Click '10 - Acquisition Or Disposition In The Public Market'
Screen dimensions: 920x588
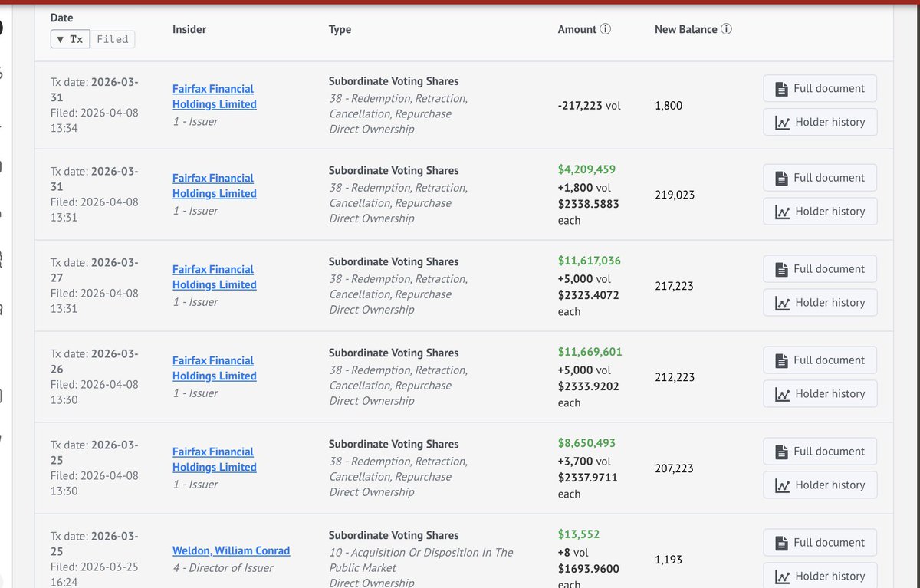point(421,560)
